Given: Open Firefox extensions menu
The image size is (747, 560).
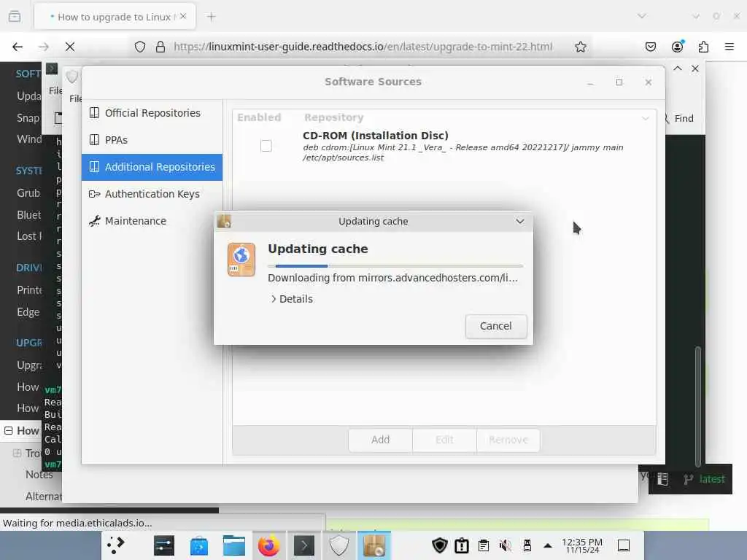Looking at the screenshot, I should 704,47.
